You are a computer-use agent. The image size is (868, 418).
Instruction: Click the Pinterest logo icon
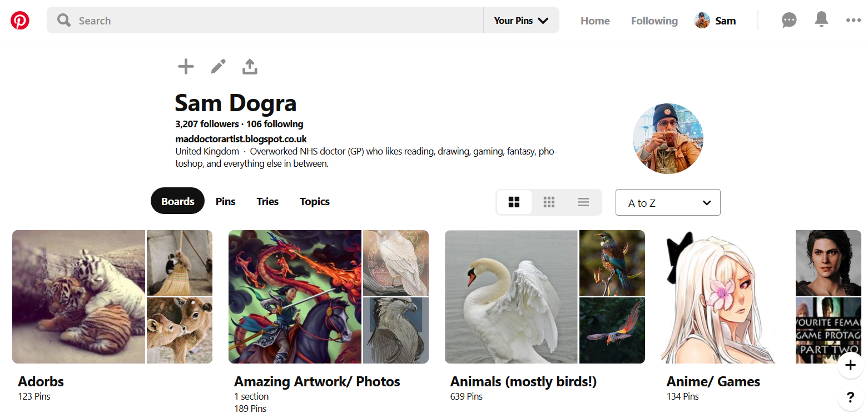[20, 21]
